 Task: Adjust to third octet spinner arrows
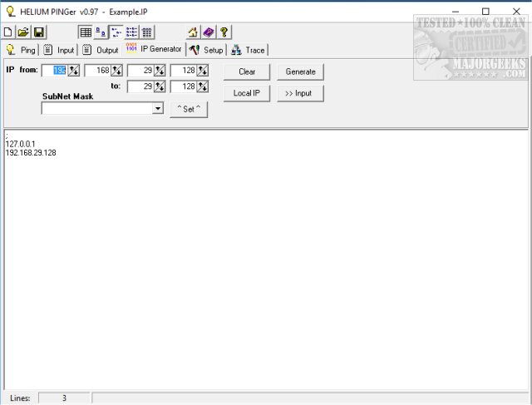click(160, 86)
